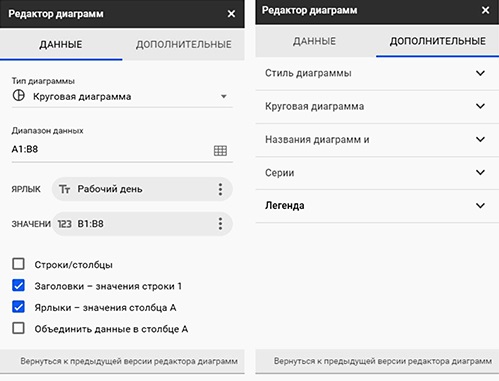Screen dimensions: 499x381
Task: Click the 123 number icon in value chip
Action: point(64,224)
